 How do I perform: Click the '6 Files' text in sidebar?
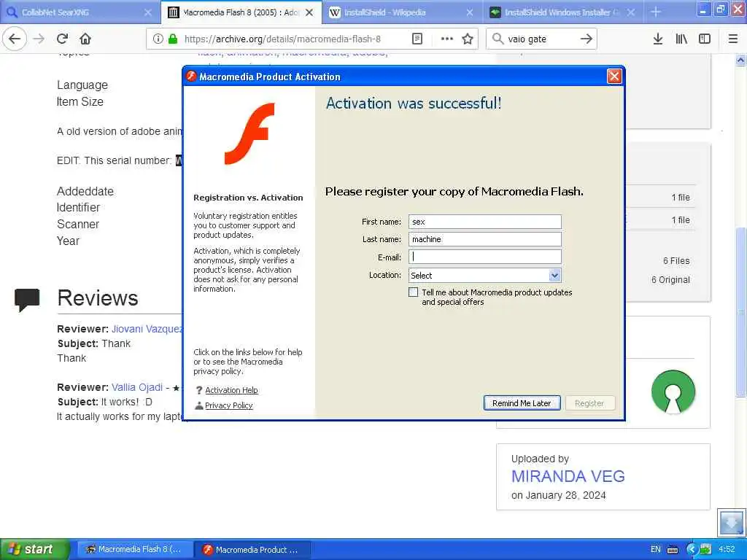pyautogui.click(x=676, y=261)
